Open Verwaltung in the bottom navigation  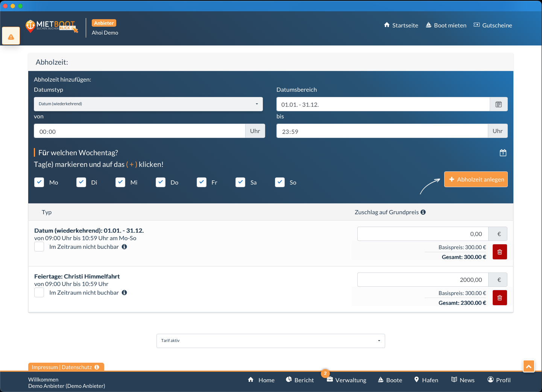346,380
